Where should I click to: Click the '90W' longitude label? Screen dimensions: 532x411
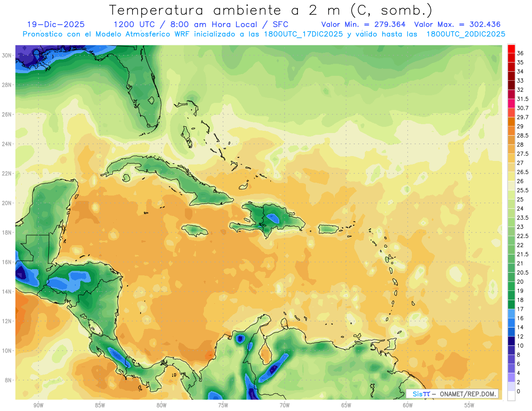coord(38,405)
